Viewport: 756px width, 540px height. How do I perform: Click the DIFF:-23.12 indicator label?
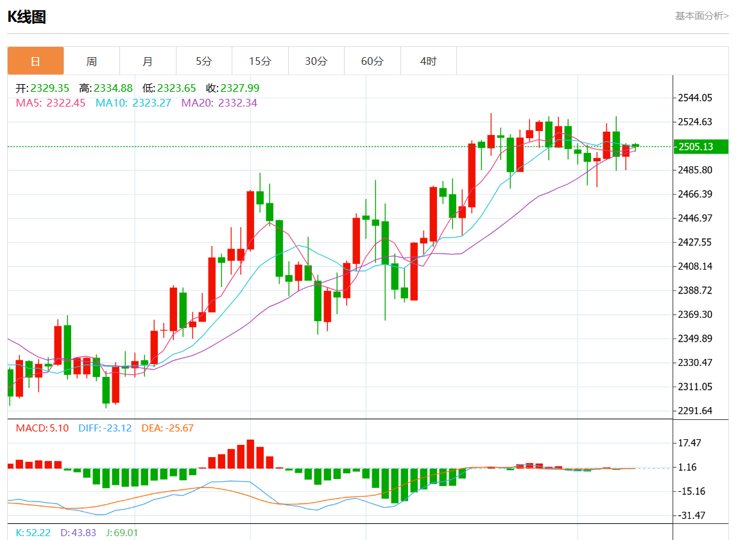coord(105,428)
